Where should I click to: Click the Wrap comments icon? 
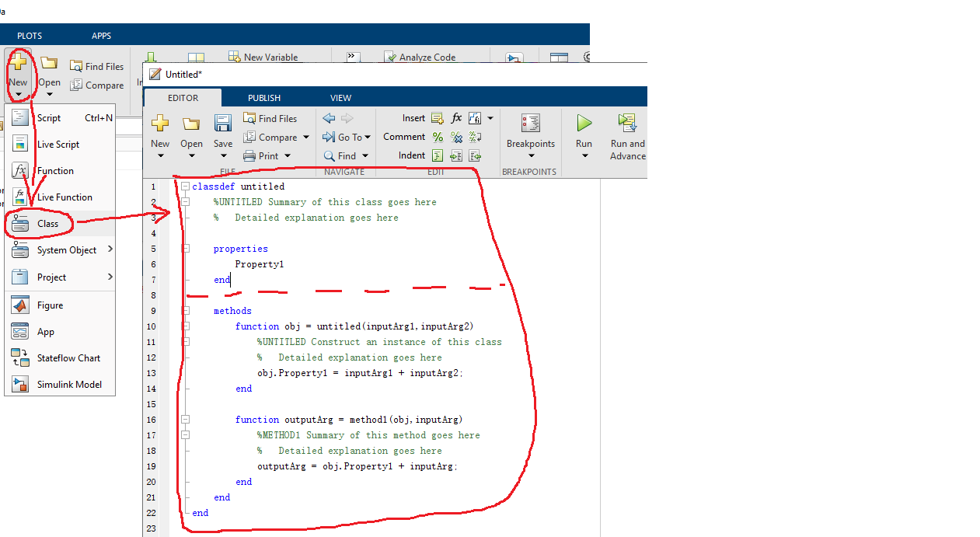(x=475, y=137)
